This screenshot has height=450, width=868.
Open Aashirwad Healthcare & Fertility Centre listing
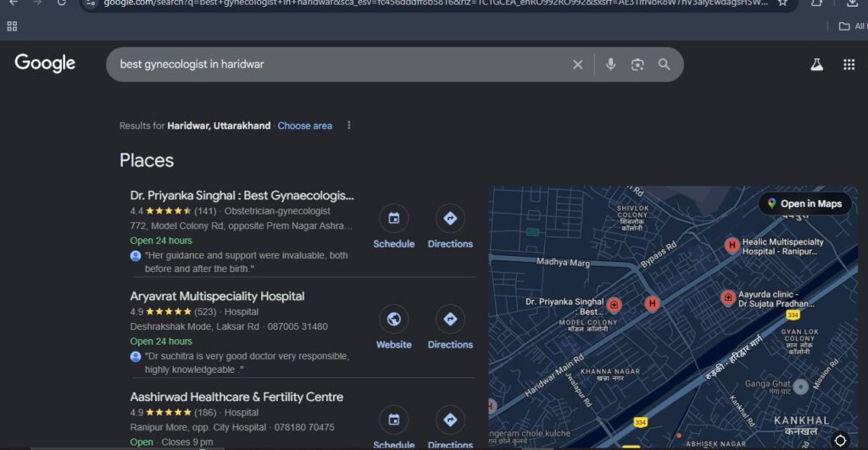236,397
